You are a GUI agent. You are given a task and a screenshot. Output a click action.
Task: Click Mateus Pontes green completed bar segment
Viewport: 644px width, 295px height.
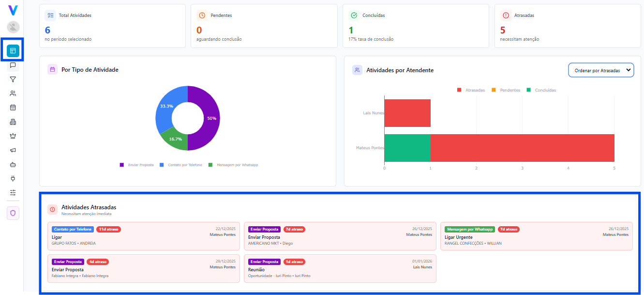[407, 148]
